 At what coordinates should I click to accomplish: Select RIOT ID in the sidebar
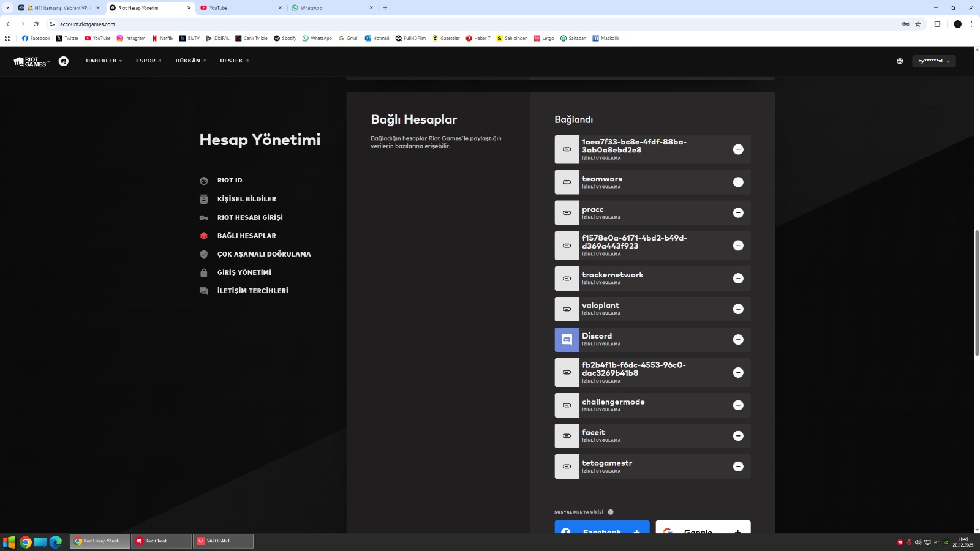(x=230, y=181)
